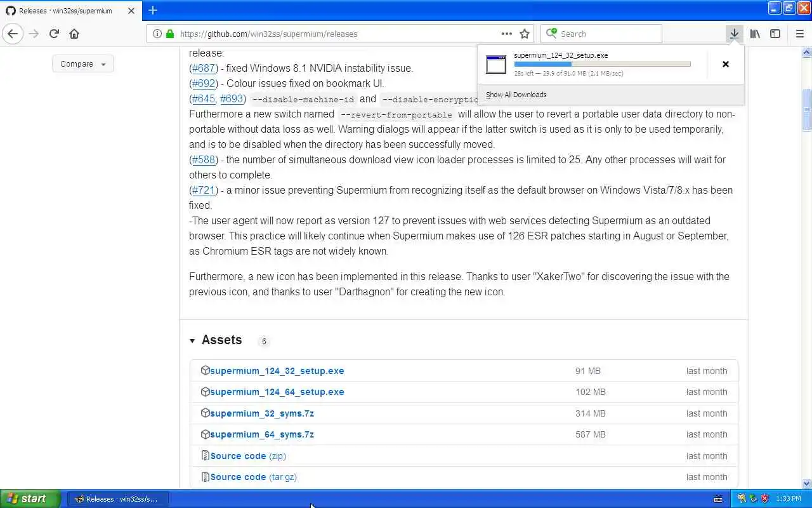The image size is (812, 508).
Task: Click the github.com address bar URL
Action: coord(268,34)
